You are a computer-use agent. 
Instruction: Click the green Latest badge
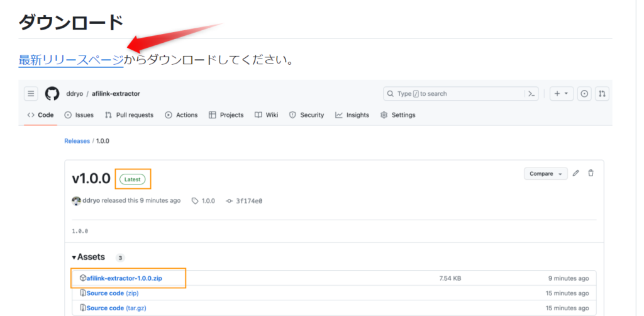[x=132, y=179]
